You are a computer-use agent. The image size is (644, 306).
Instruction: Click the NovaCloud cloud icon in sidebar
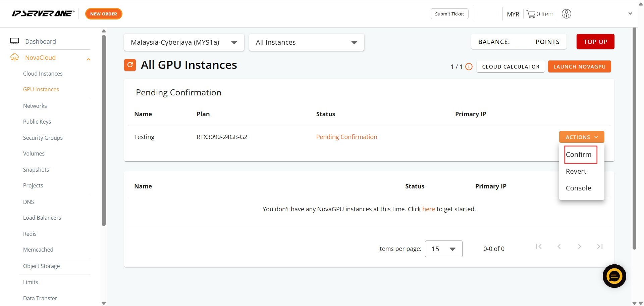(15, 57)
